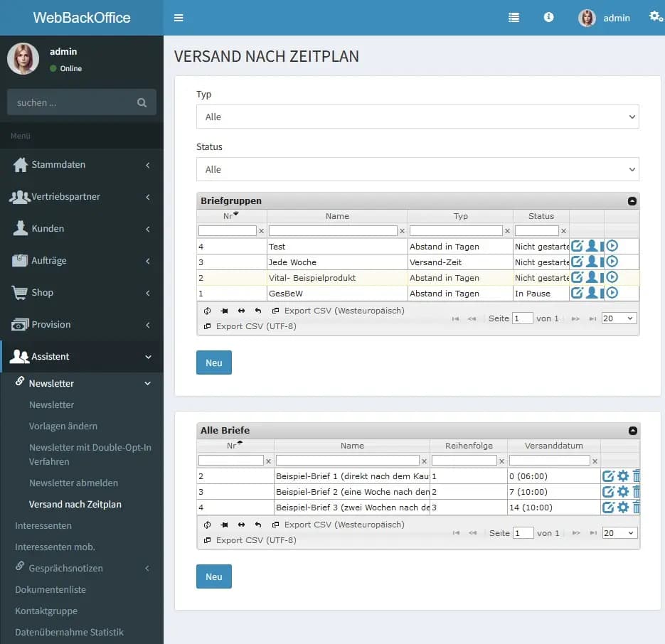Export Alle Briefe as CSV (UTF-8)
The width and height of the screenshot is (665, 644).
coord(255,540)
